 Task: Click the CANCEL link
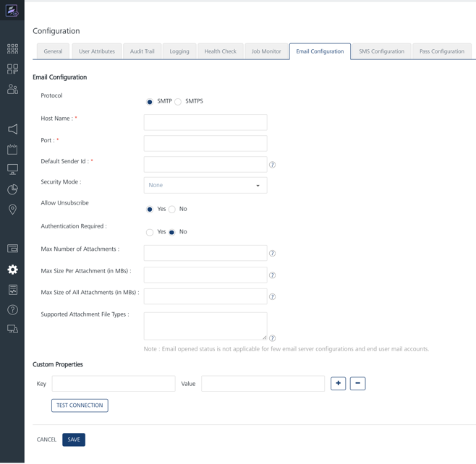(46, 439)
